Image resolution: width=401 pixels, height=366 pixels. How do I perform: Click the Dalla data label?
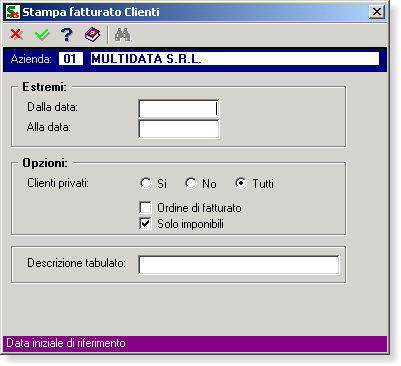(52, 107)
